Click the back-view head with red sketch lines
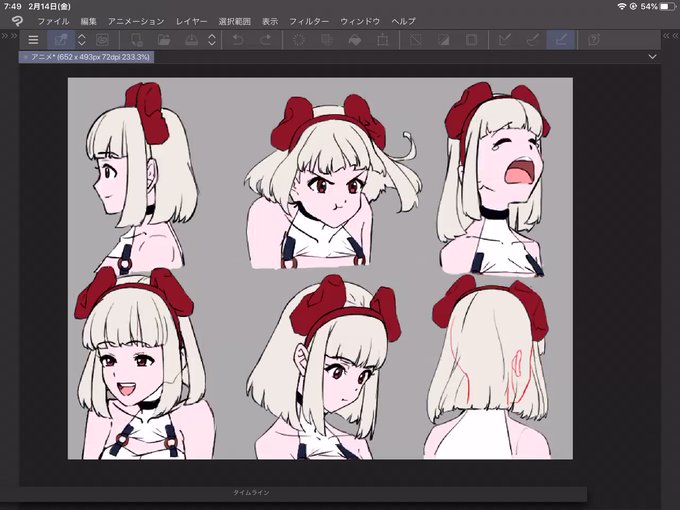 tap(489, 367)
